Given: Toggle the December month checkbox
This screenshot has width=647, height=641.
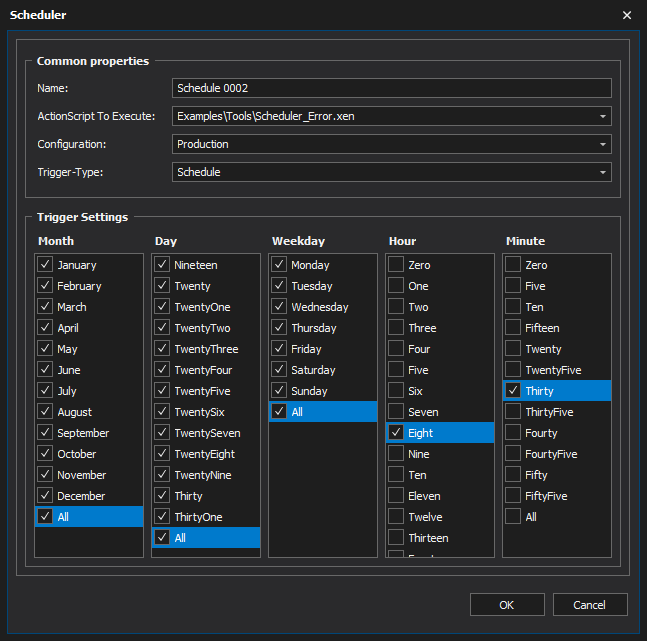Looking at the screenshot, I should pyautogui.click(x=45, y=496).
